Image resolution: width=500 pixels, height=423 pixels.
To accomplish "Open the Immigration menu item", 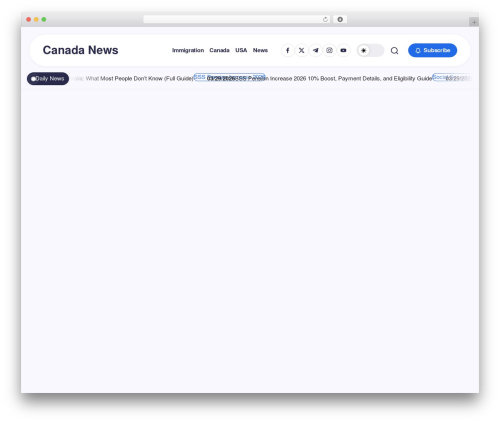I will click(188, 50).
